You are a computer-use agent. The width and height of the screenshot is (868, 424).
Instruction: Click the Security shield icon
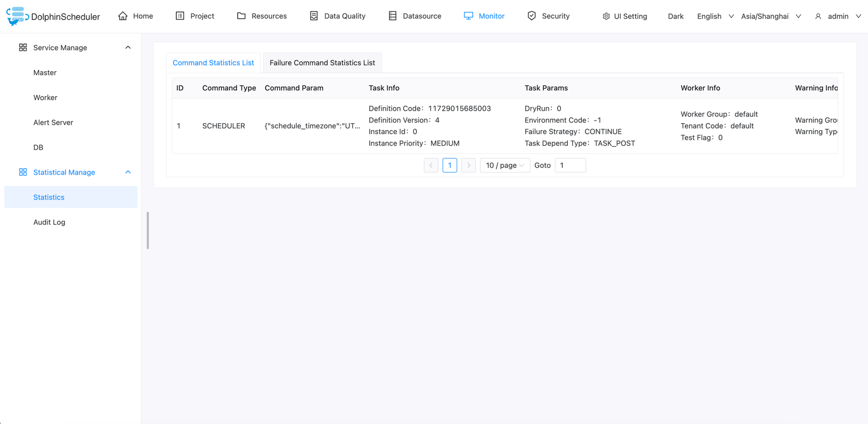click(x=532, y=16)
